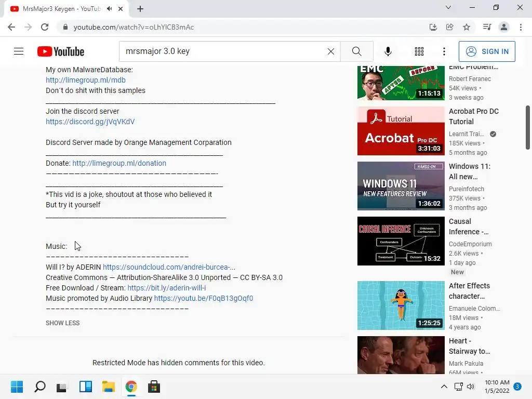Open the Windows Start menu

pos(17,387)
